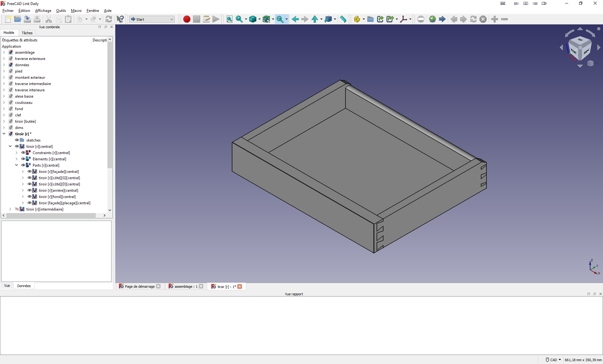
Task: Open the Macro menu
Action: tap(76, 11)
